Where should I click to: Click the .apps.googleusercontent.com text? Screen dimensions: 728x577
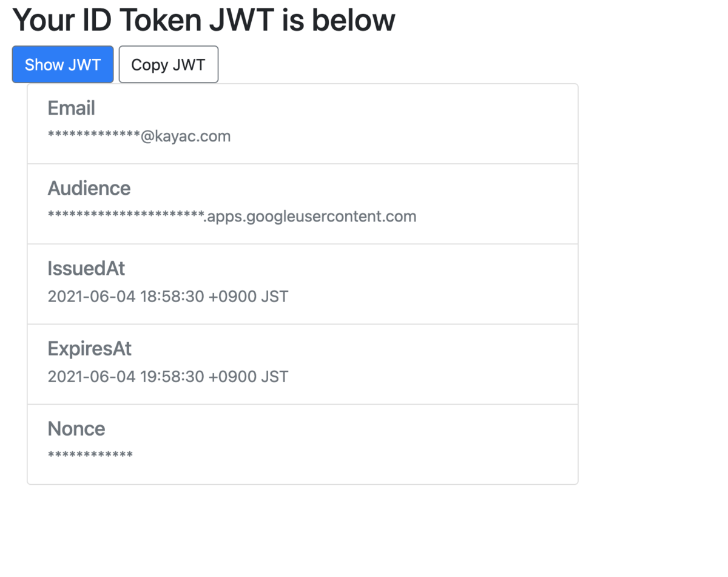click(x=310, y=216)
